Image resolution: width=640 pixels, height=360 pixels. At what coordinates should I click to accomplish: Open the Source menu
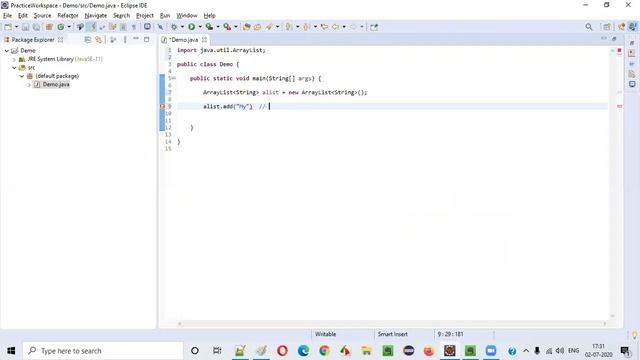point(42,16)
